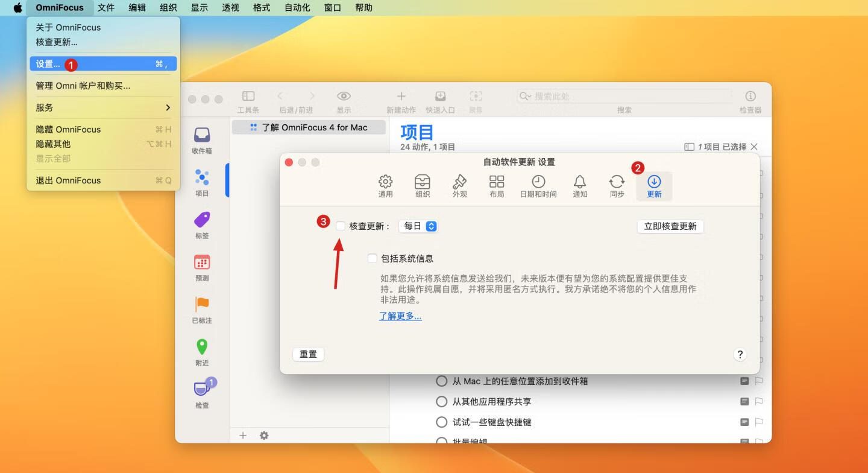The width and height of the screenshot is (868, 473).
Task: Open the 了解更多... link
Action: (x=400, y=316)
